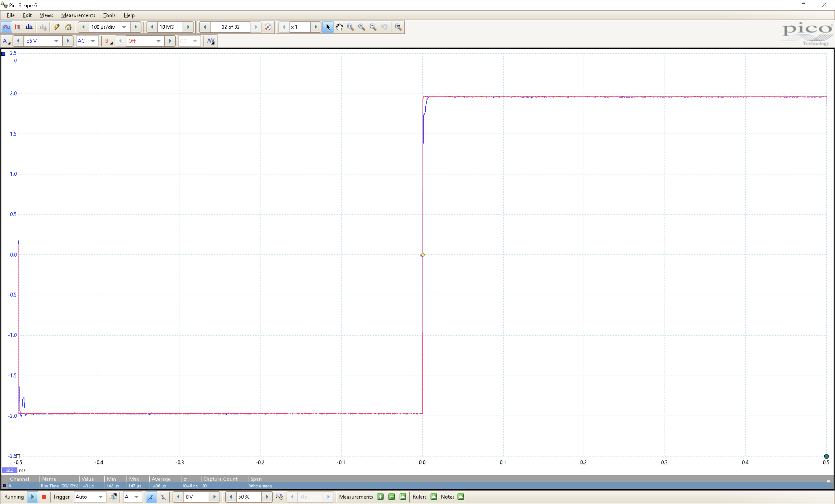
Task: Toggle Measurements table display arrow
Action: coord(403,497)
